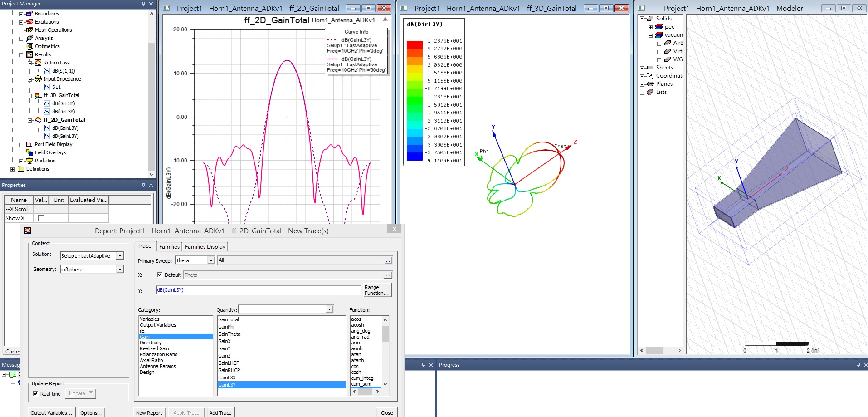Click the ff_2D_GainTotal report icon
The width and height of the screenshot is (868, 417).
(x=38, y=120)
